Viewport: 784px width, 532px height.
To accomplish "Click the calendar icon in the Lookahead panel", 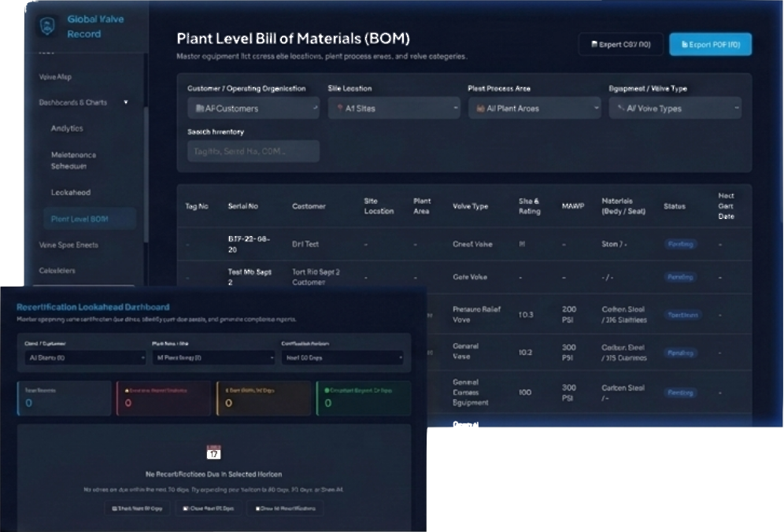I will 213,452.
